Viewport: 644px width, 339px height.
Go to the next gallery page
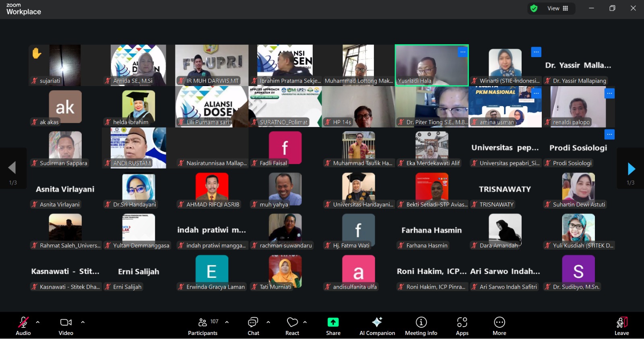point(631,169)
